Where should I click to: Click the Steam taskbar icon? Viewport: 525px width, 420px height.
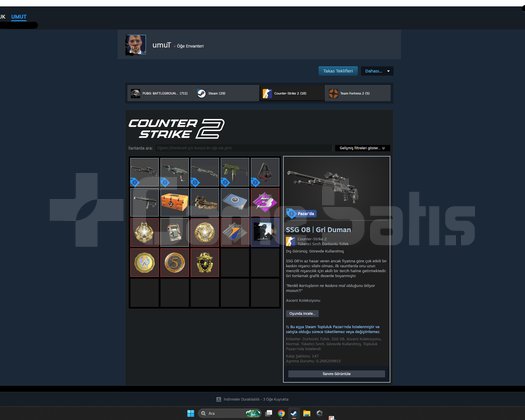coord(294,413)
